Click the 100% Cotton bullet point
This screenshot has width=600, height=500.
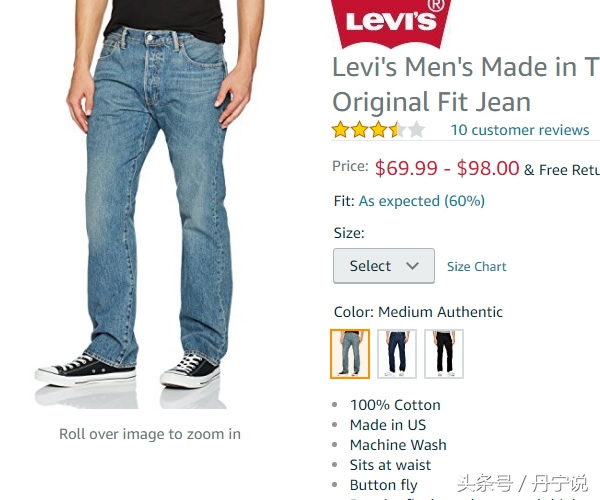pos(395,405)
